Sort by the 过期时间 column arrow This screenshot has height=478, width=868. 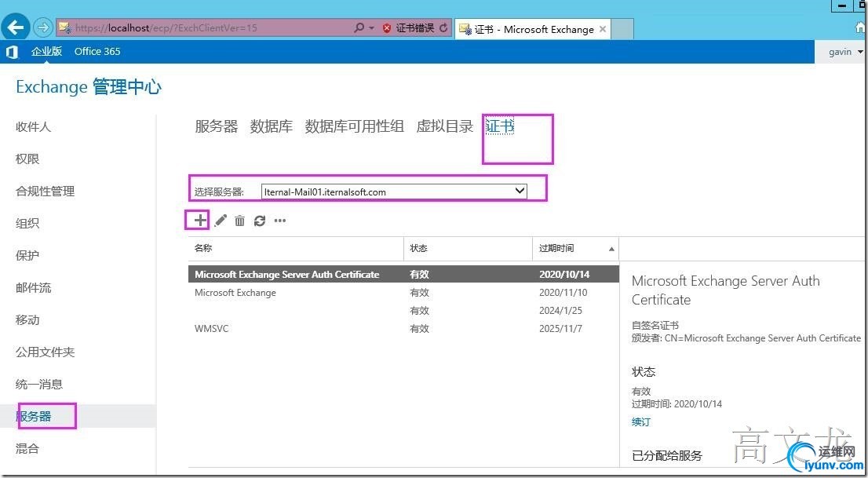coord(611,249)
